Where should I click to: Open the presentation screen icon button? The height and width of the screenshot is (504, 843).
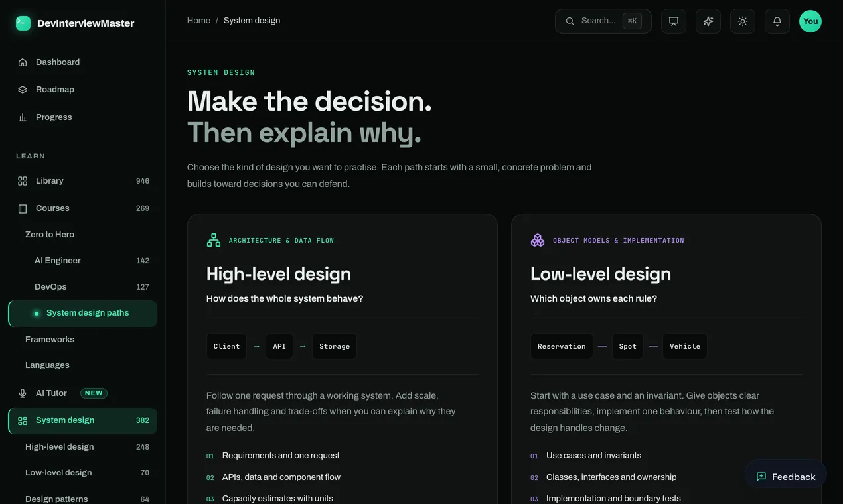pyautogui.click(x=674, y=21)
